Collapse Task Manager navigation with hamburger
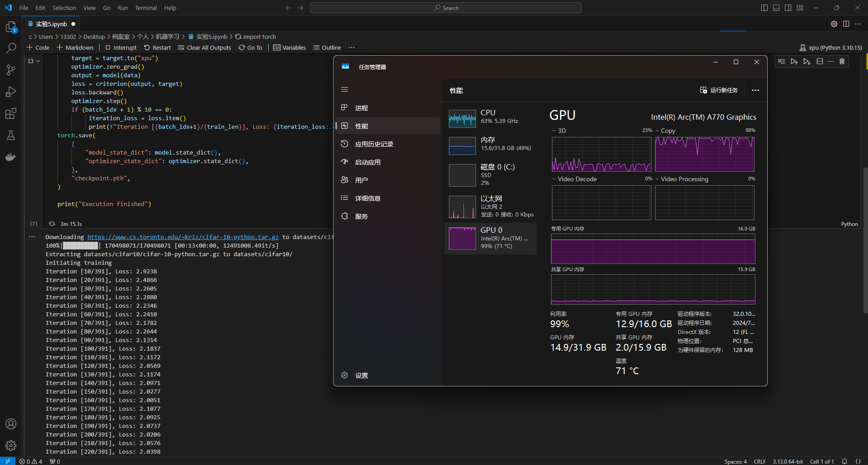 (344, 89)
